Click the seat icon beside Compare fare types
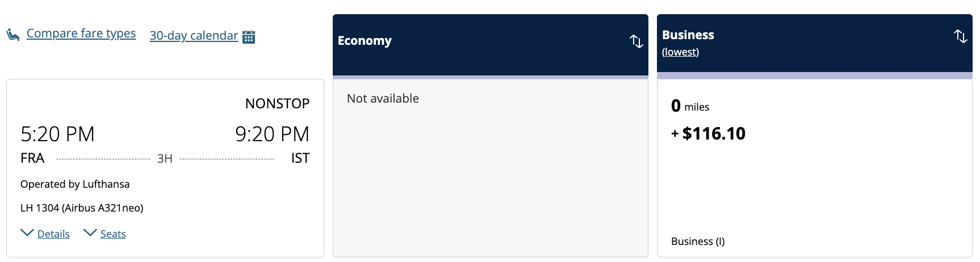 [x=12, y=35]
